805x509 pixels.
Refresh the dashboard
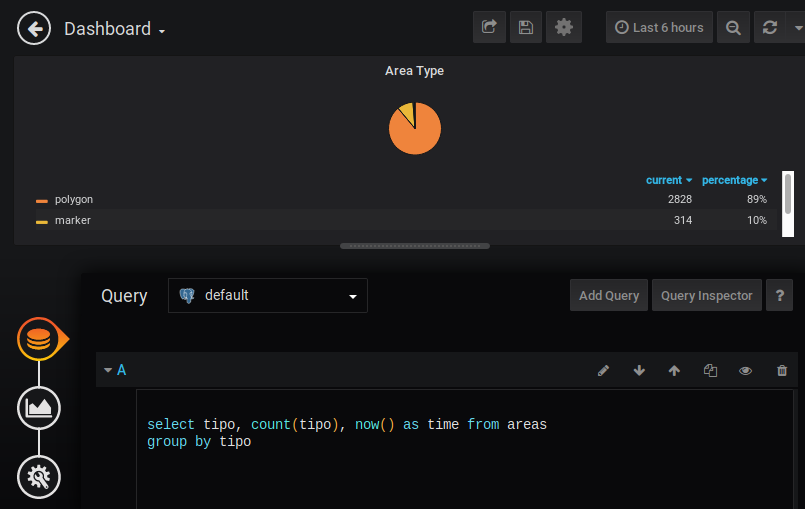pyautogui.click(x=769, y=28)
